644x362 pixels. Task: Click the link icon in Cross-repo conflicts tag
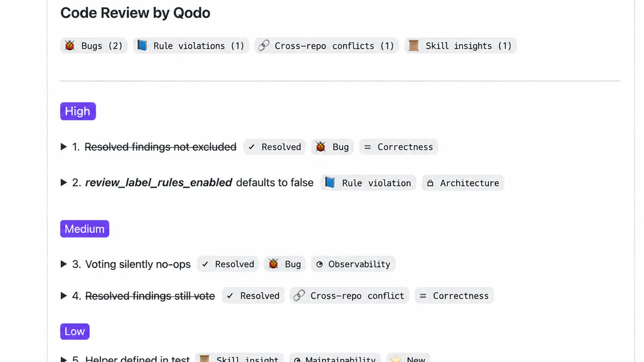pyautogui.click(x=264, y=46)
